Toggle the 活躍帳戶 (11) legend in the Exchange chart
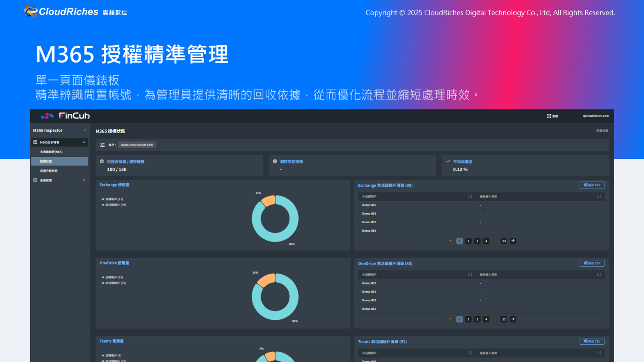This screenshot has height=362, width=644. pyautogui.click(x=112, y=199)
